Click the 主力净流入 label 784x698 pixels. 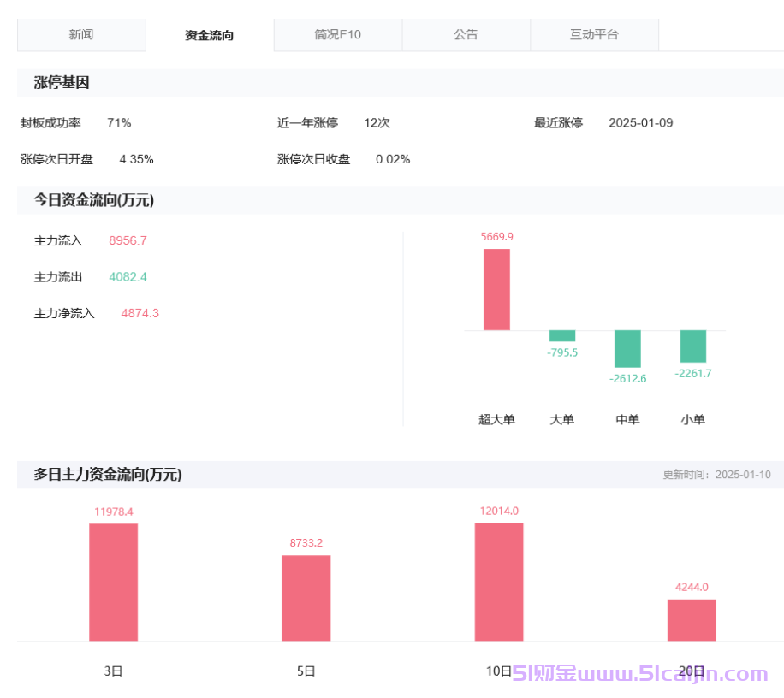click(64, 313)
